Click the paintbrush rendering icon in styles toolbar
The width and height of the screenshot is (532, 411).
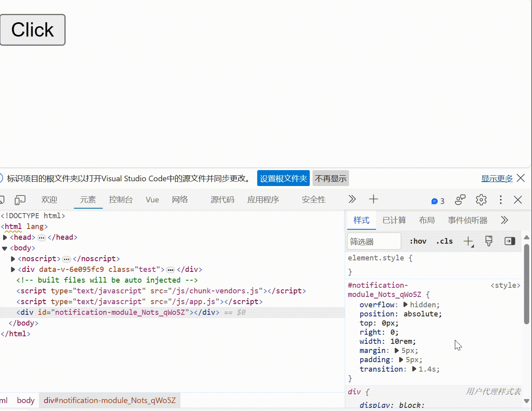[489, 241]
